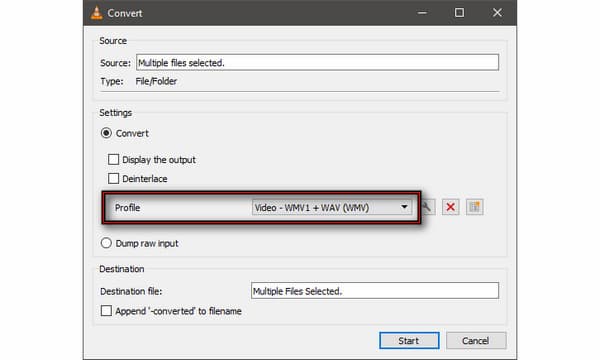This screenshot has height=360, width=600.
Task: Click the Destination file field
Action: [x=375, y=291]
